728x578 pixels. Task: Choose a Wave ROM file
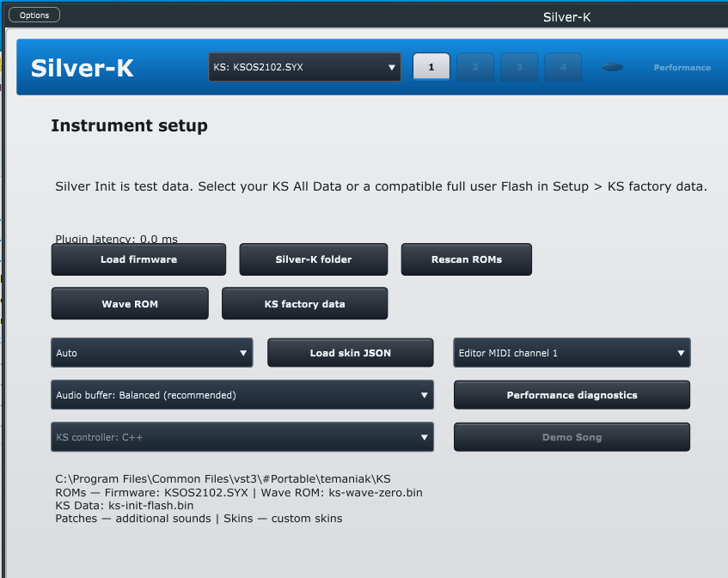[x=130, y=304]
